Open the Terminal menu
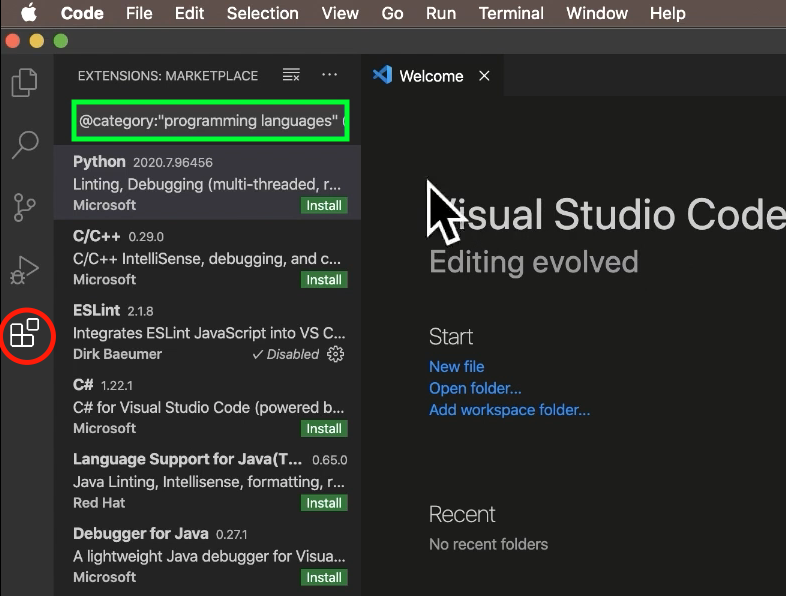This screenshot has width=786, height=596. tap(511, 13)
